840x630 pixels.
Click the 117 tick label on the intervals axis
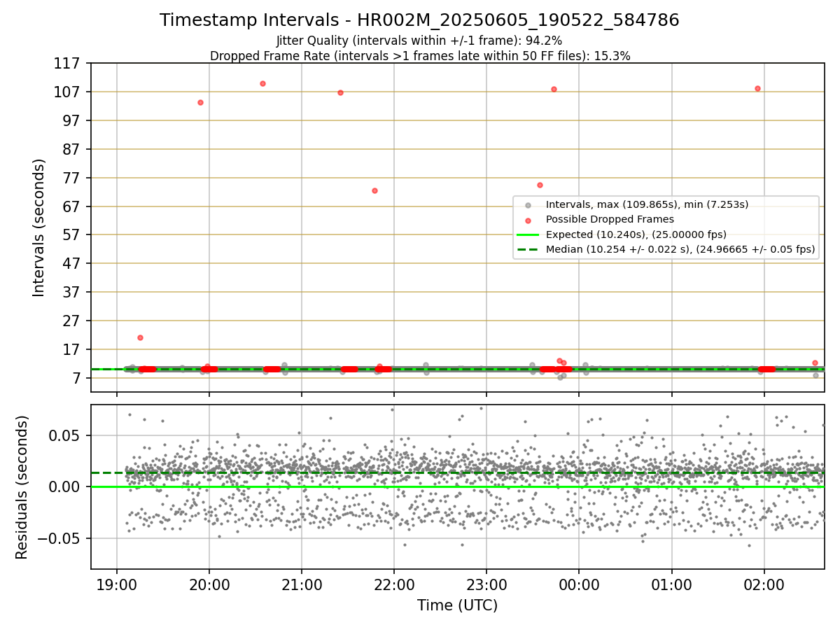tap(69, 64)
